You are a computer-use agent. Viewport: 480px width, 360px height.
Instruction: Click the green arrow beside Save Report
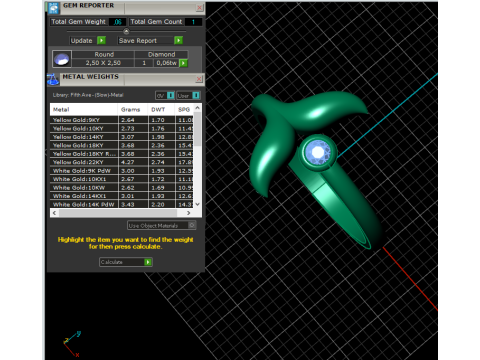pyautogui.click(x=178, y=40)
